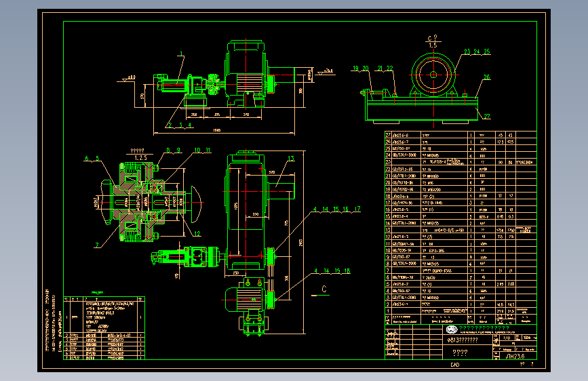Click row number 27 in the parts list

pos(388,135)
